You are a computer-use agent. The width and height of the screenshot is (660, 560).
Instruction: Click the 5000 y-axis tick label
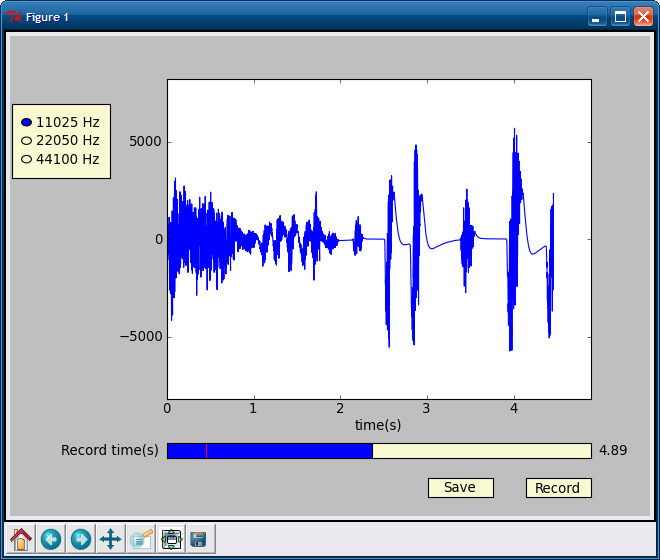click(x=145, y=142)
